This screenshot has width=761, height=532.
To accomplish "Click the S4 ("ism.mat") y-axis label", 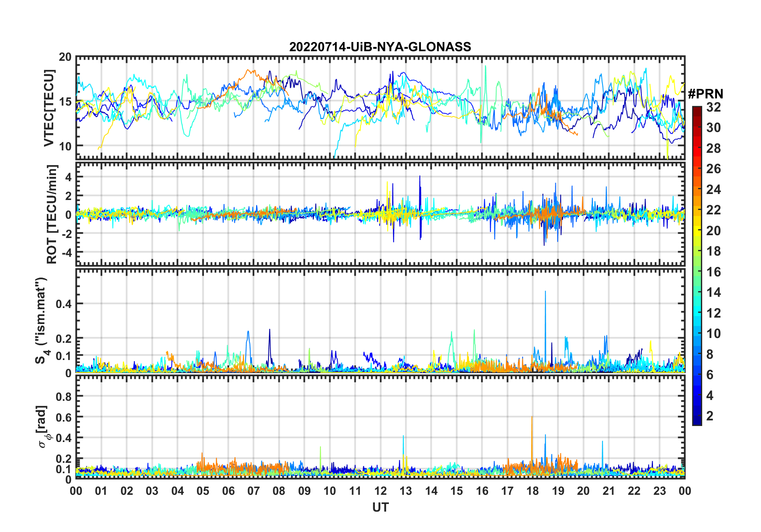I will coord(42,321).
